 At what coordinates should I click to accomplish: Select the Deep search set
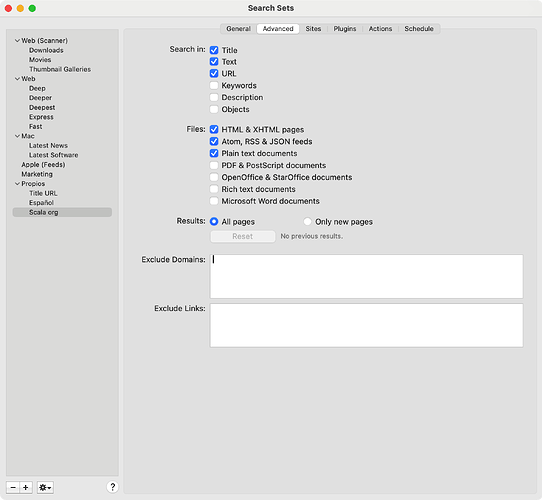coord(37,88)
